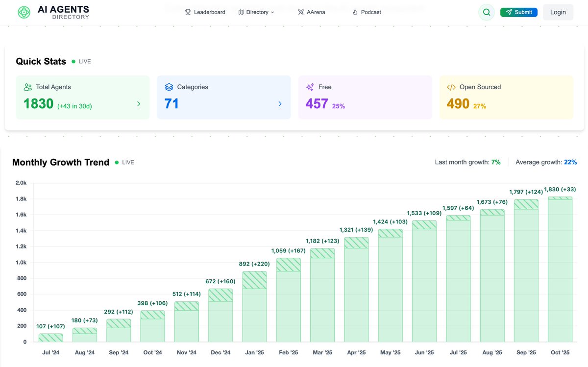Click the Submit button
The width and height of the screenshot is (588, 367).
click(518, 12)
